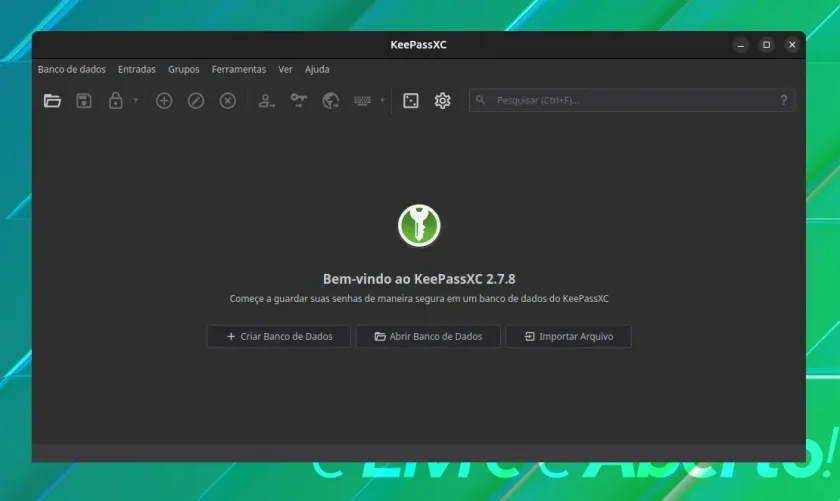
Task: Click the 'Bem-vindo ao KeePassXC 2.7.8' heading
Action: click(419, 279)
